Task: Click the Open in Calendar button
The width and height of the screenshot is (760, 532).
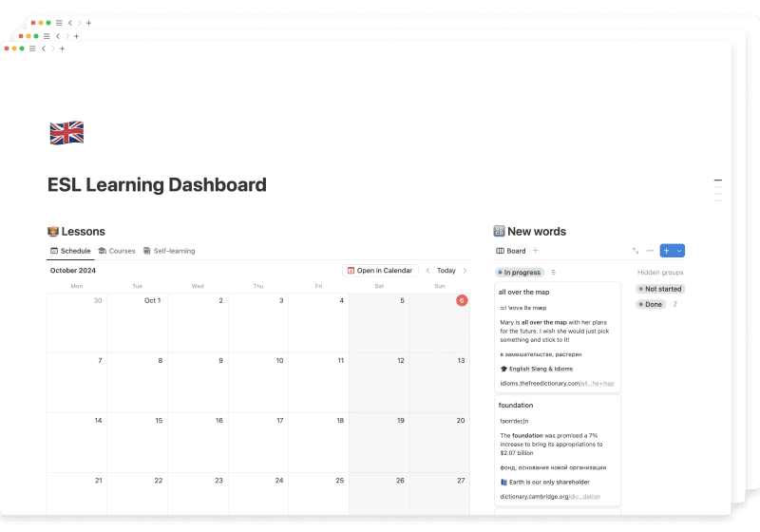Action: (380, 271)
